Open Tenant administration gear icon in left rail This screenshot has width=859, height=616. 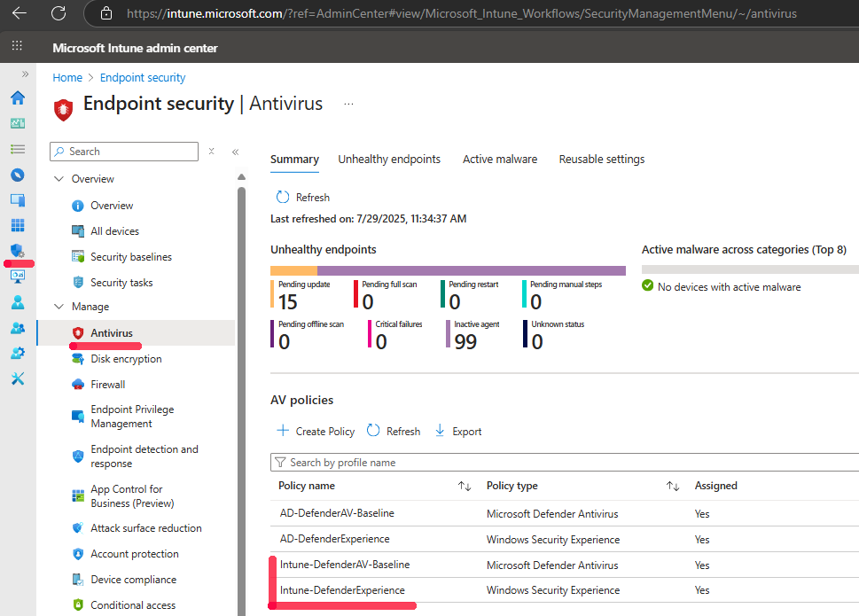click(x=18, y=353)
